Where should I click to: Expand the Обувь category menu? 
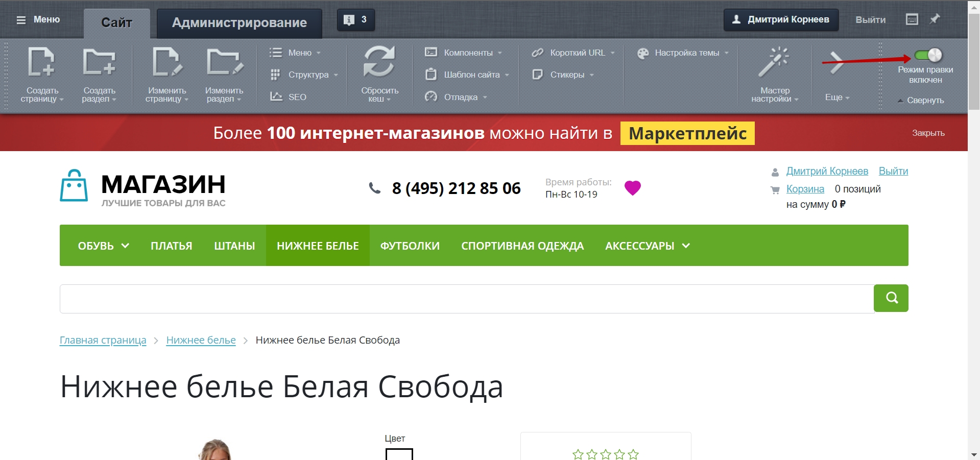click(103, 246)
